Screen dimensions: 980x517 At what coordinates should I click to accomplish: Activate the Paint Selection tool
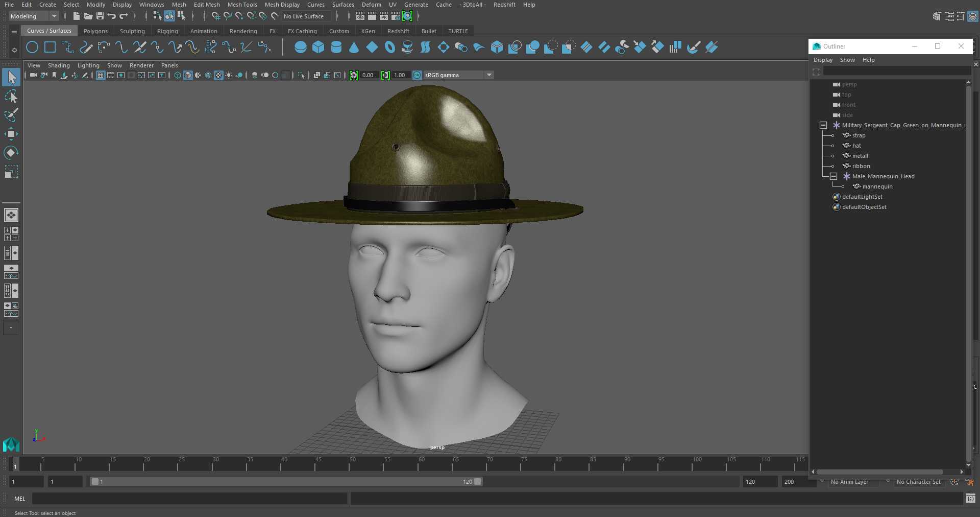pos(11,115)
